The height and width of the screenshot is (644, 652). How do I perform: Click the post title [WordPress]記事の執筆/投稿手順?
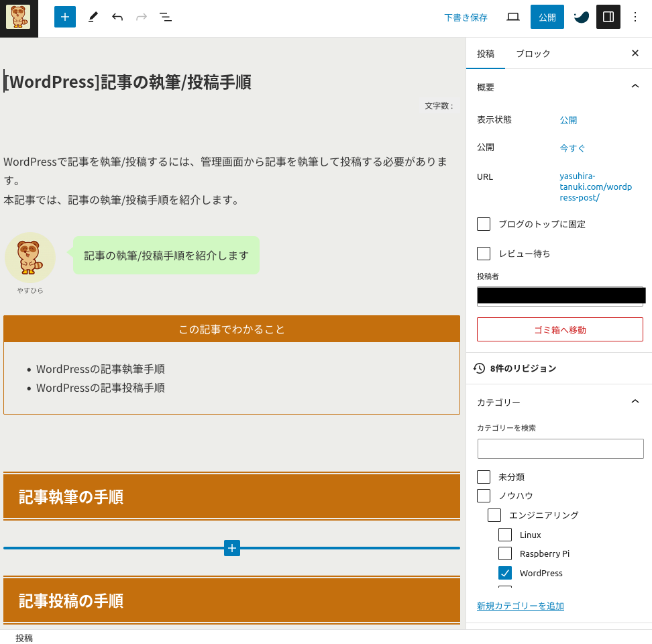pyautogui.click(x=127, y=82)
